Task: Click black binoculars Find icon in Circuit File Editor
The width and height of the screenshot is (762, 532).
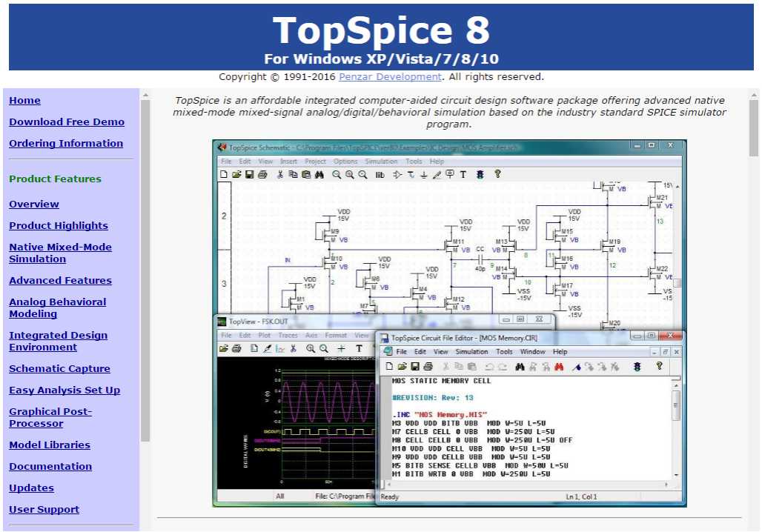Action: click(520, 367)
